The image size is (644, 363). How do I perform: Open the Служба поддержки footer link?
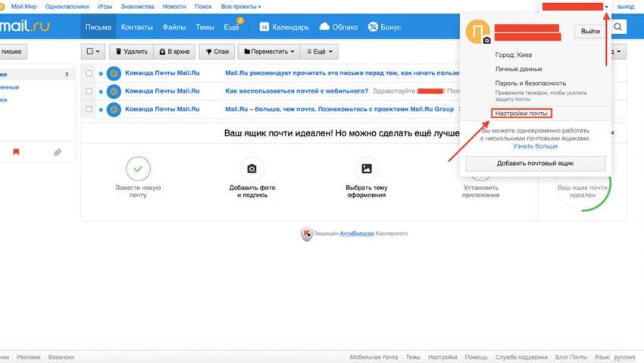[x=521, y=357]
